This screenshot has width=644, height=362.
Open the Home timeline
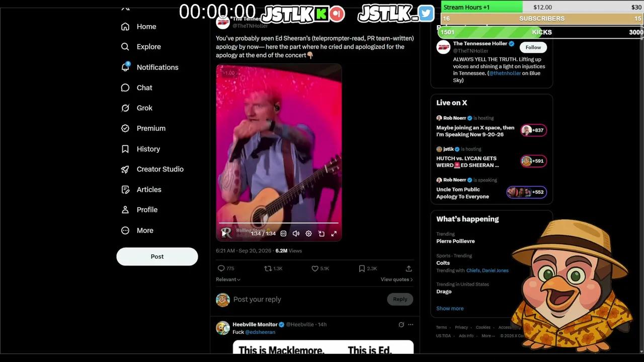[139, 27]
